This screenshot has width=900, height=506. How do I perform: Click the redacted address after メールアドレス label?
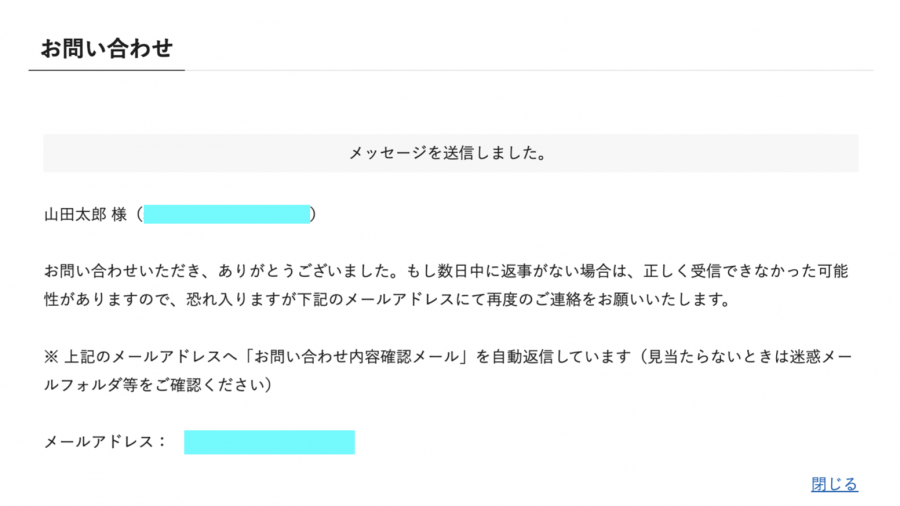pyautogui.click(x=269, y=442)
